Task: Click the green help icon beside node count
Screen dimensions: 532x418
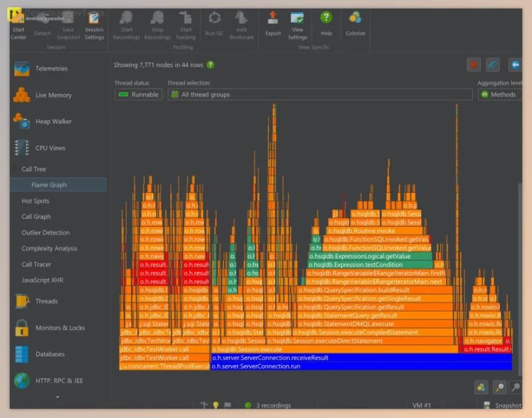Action: click(x=210, y=65)
